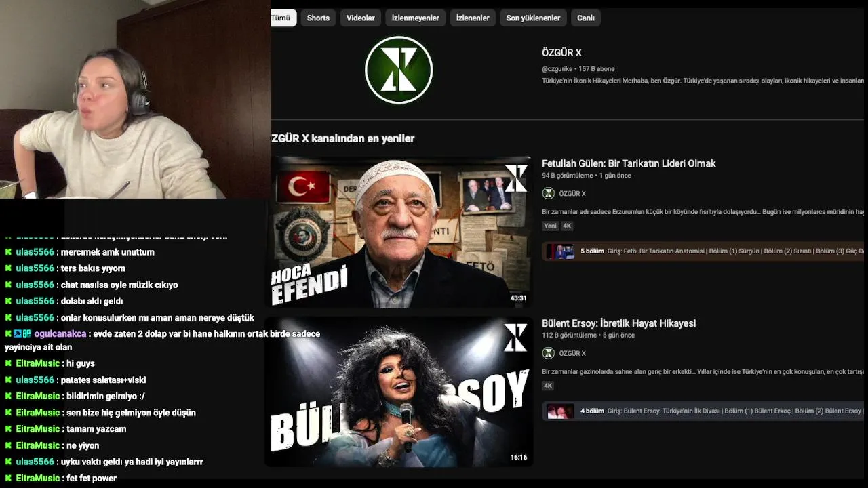Click the 43:31 duration badge
This screenshot has width=868, height=488.
[x=518, y=298]
